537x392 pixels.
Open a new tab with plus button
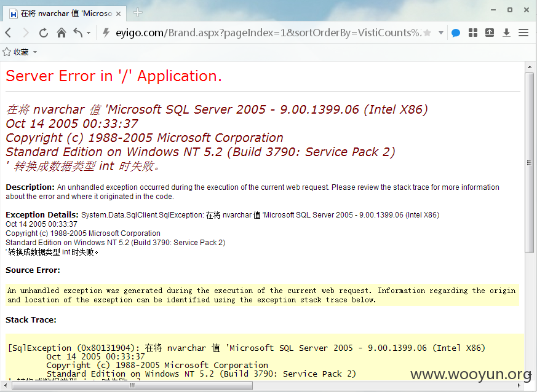[138, 13]
